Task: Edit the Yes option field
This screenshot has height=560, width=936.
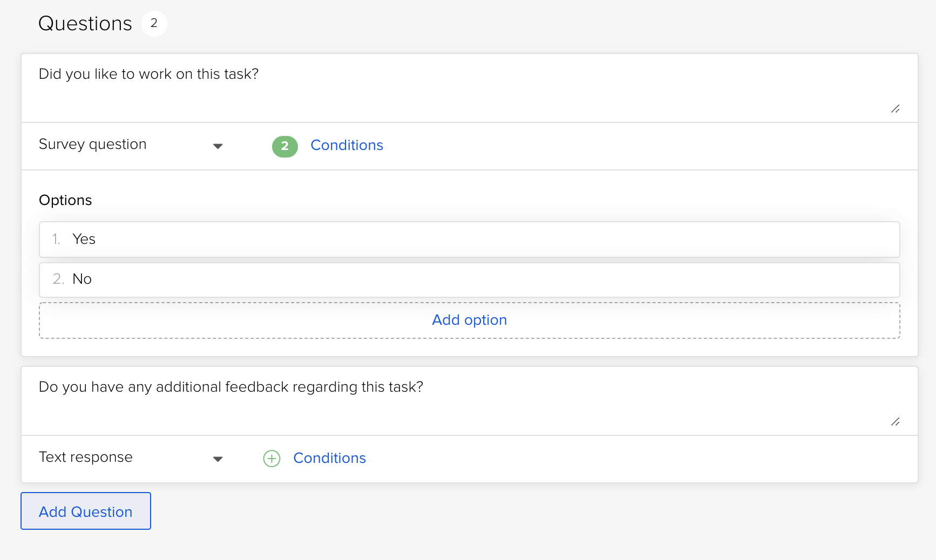Action: pos(475,240)
